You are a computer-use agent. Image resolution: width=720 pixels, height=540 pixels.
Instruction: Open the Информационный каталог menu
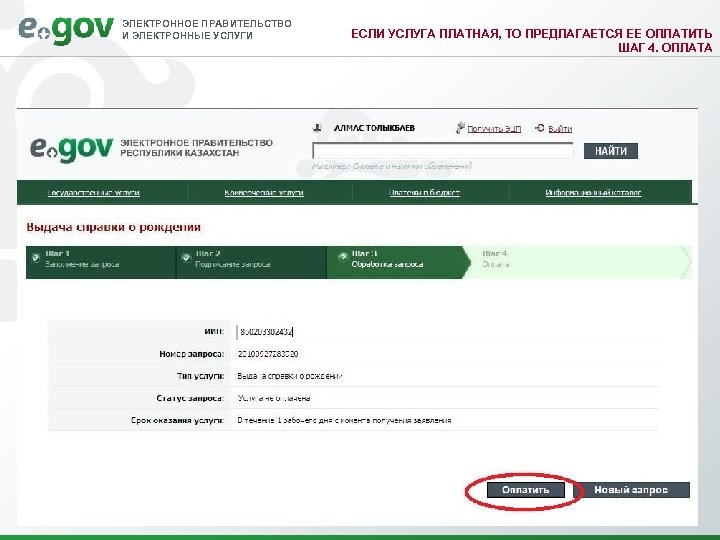tap(593, 193)
